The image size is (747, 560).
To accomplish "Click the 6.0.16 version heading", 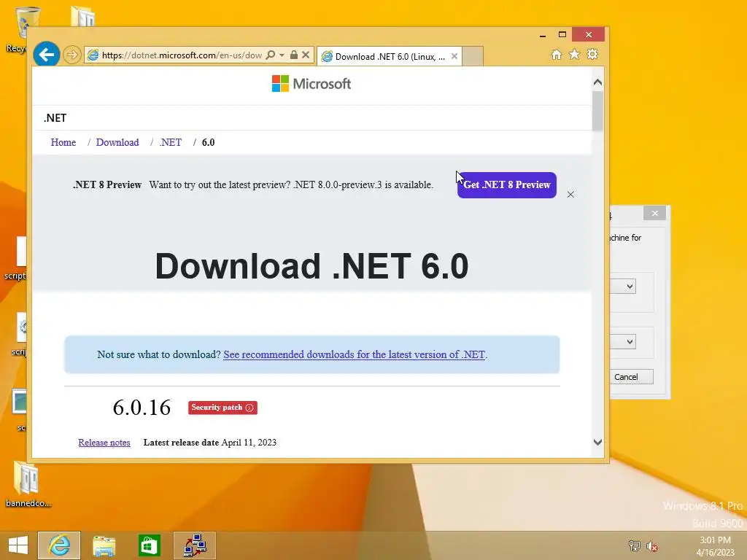I will [142, 408].
